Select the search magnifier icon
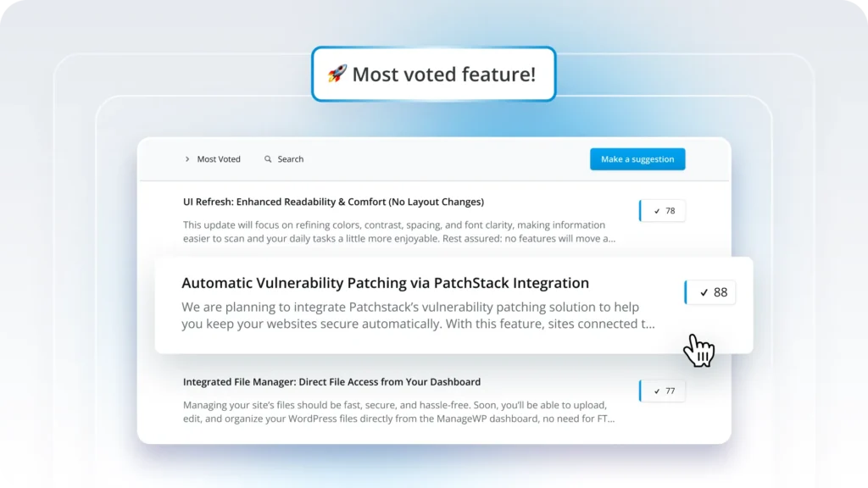Screen dimensions: 868x488 267,159
